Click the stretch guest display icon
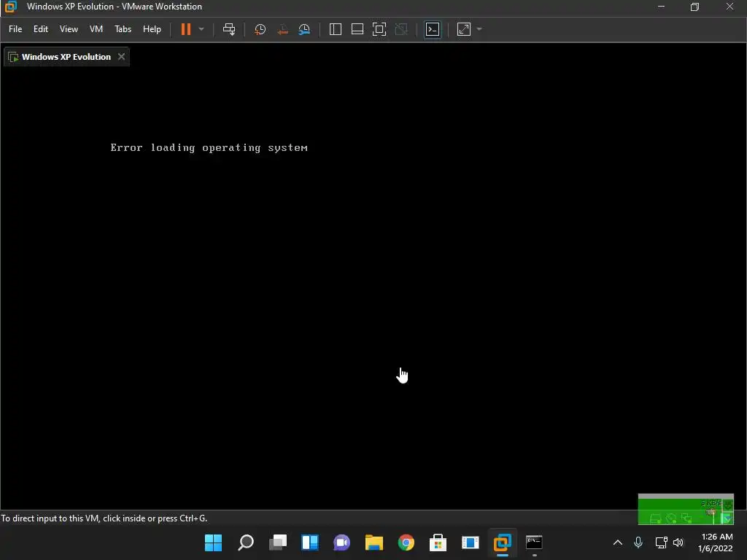 (464, 29)
